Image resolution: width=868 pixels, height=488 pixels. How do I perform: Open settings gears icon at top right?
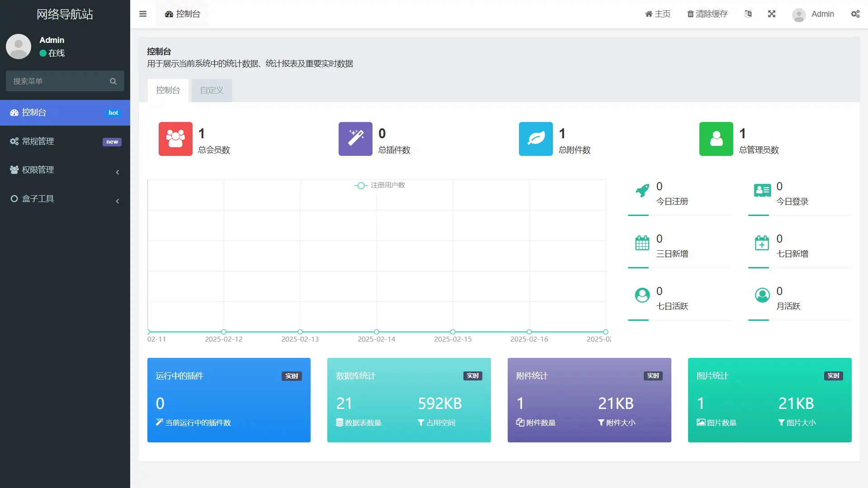coord(855,14)
